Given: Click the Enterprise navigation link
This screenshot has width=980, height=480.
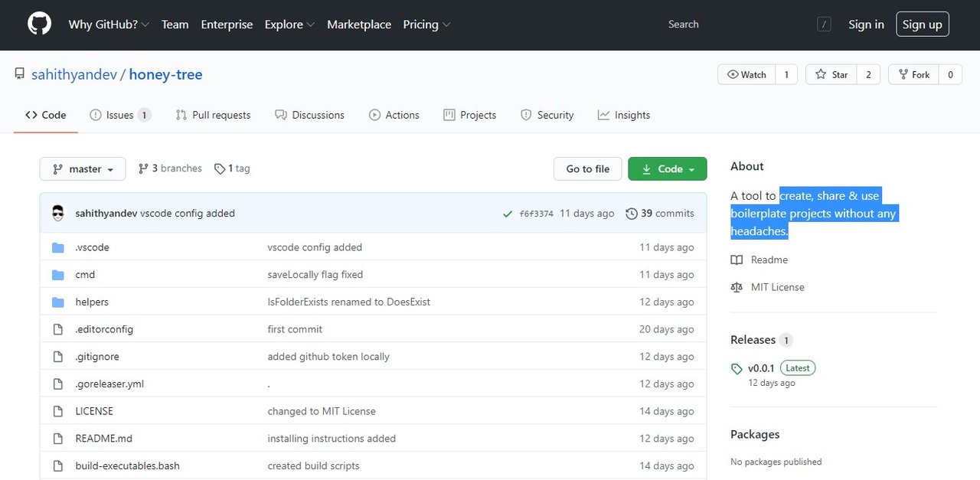Looking at the screenshot, I should [227, 24].
